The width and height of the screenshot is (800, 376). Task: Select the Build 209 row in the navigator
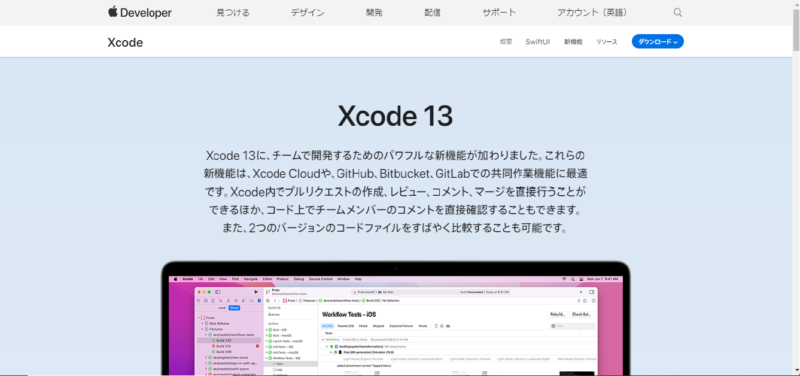click(229, 352)
